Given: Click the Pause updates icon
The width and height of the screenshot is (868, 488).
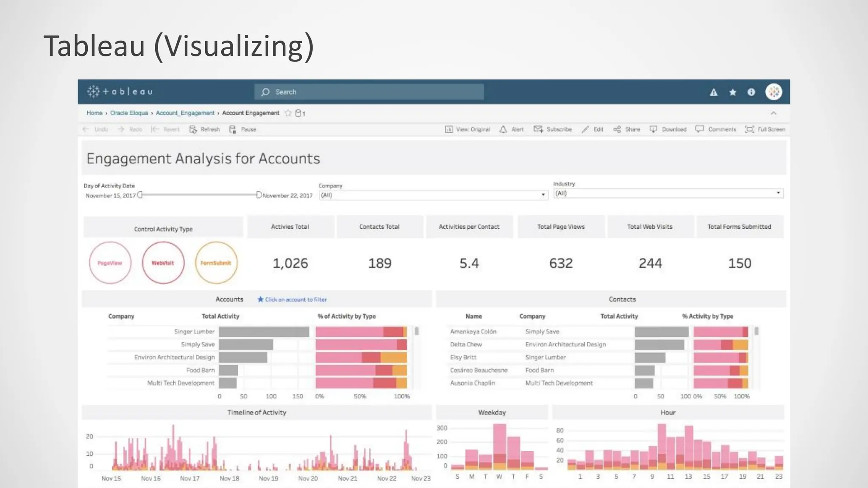Looking at the screenshot, I should point(233,129).
